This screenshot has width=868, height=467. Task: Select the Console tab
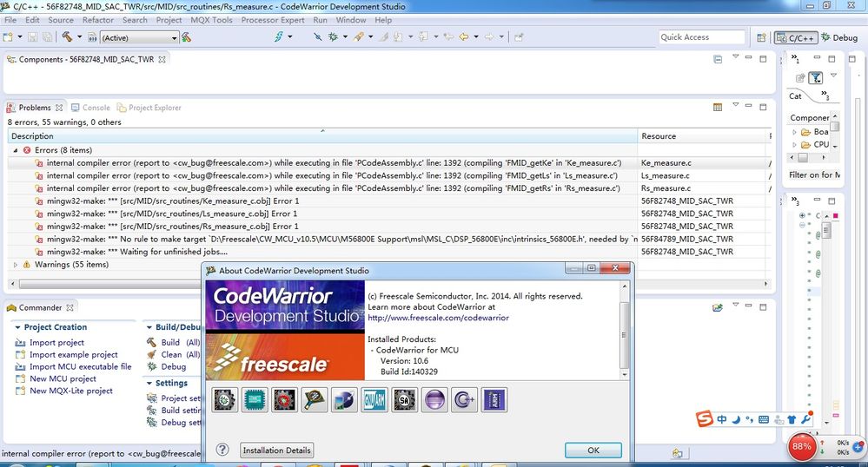[90, 108]
